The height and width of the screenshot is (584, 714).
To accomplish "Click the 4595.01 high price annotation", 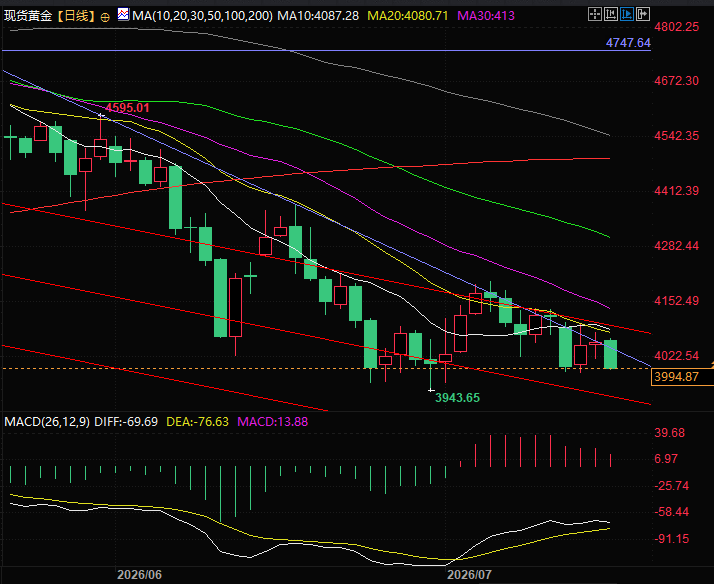I will pos(127,108).
